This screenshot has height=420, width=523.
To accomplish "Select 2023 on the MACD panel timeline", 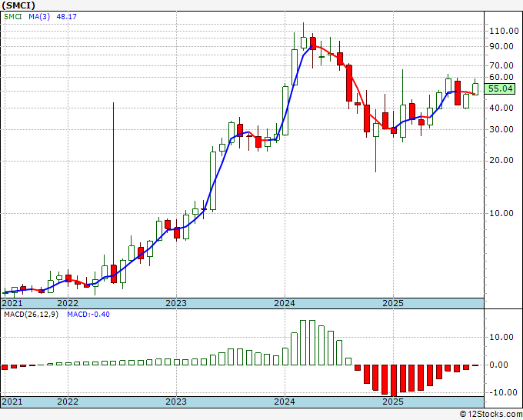I will click(x=176, y=402).
